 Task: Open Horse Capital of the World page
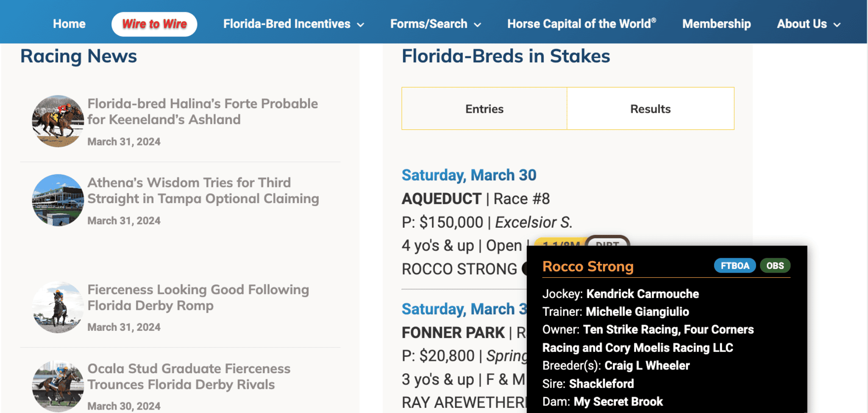click(x=581, y=24)
